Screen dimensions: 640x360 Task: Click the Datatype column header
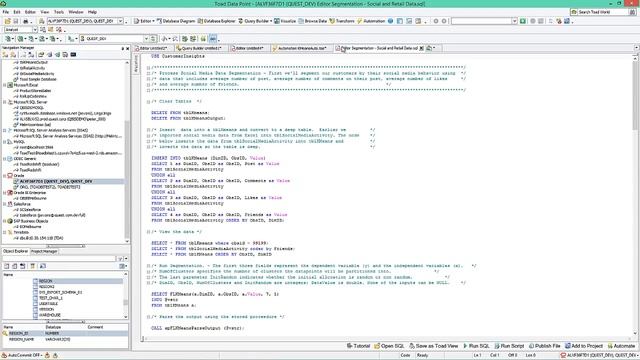click(x=53, y=327)
